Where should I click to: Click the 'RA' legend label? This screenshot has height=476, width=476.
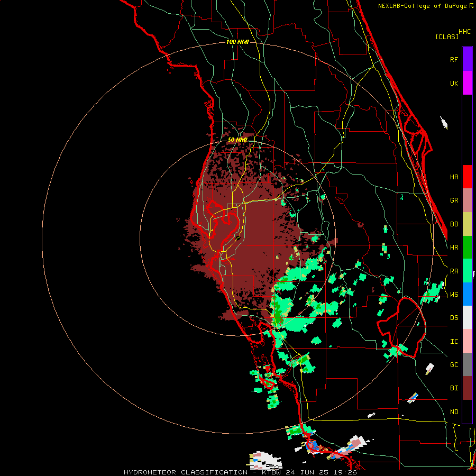pyautogui.click(x=454, y=271)
